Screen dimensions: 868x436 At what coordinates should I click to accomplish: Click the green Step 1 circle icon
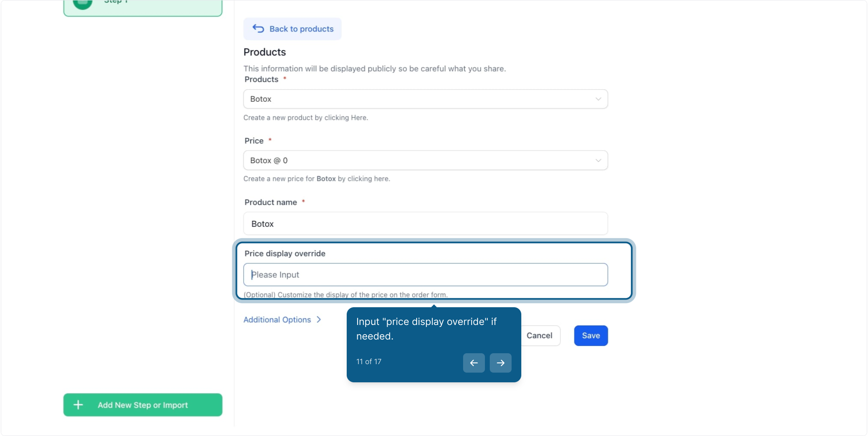point(82,3)
